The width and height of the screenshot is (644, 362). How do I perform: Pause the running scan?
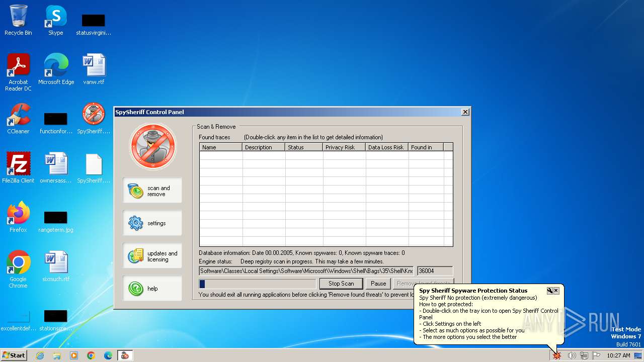(378, 284)
